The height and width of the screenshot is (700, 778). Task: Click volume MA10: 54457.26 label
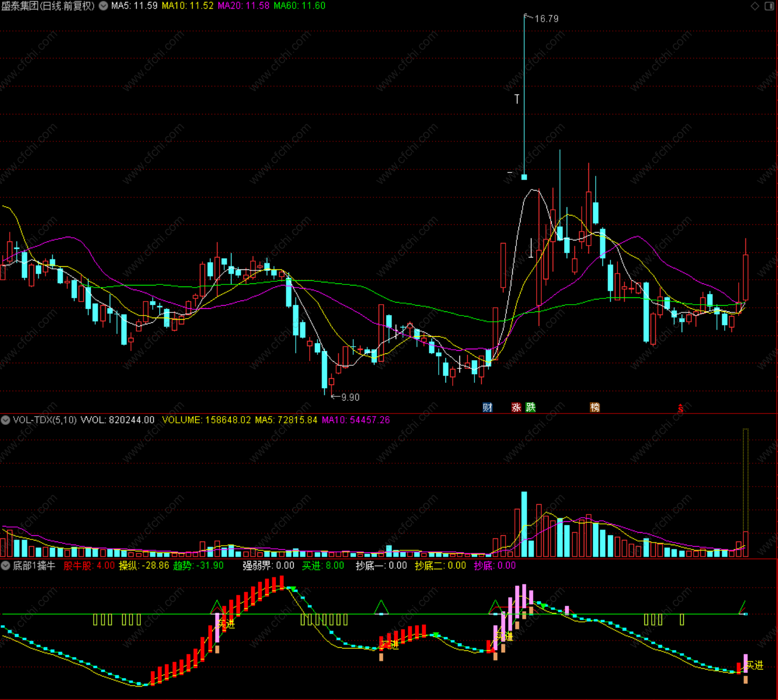pyautogui.click(x=356, y=420)
